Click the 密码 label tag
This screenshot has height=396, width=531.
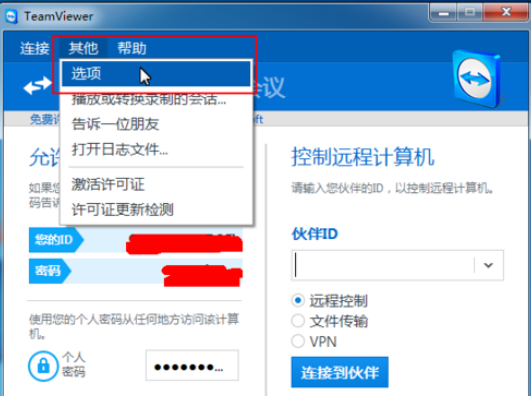click(50, 271)
